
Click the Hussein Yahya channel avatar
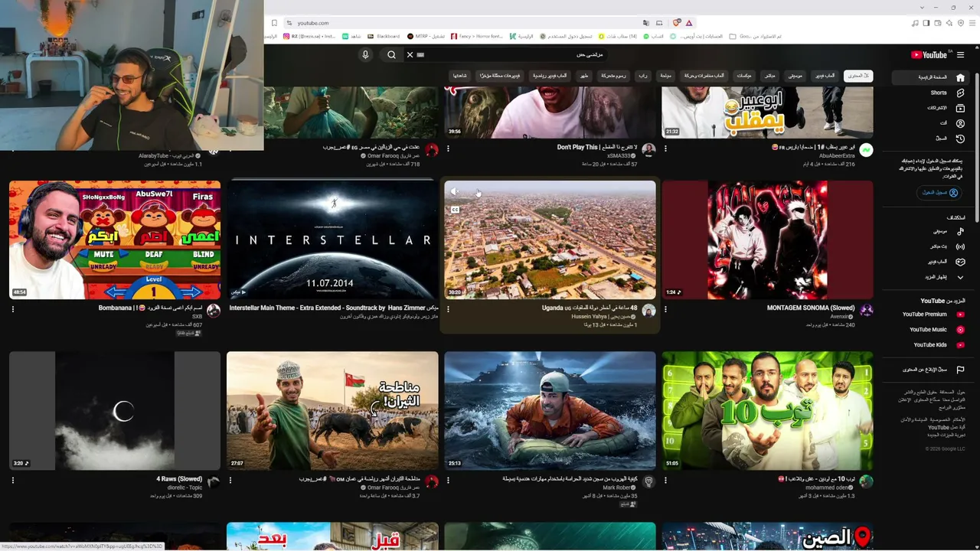[648, 311]
